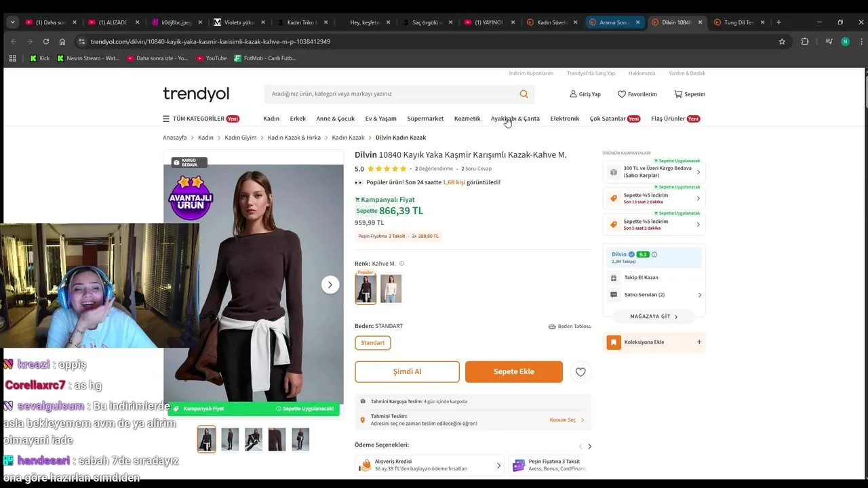Add product to favorites with heart button
Viewport: 868px width, 488px height.
tap(580, 372)
